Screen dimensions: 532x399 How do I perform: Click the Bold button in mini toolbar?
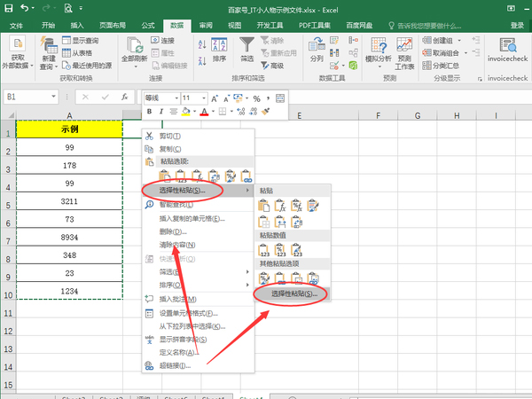coord(149,112)
